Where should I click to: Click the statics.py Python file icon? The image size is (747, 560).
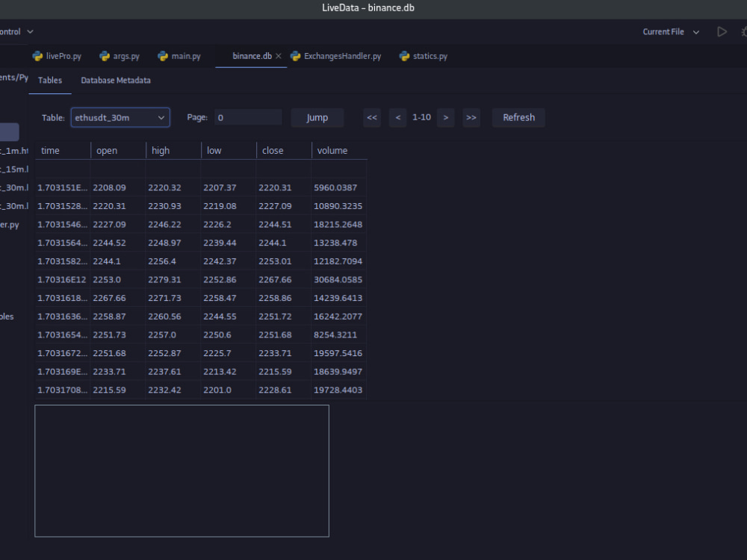pos(404,56)
